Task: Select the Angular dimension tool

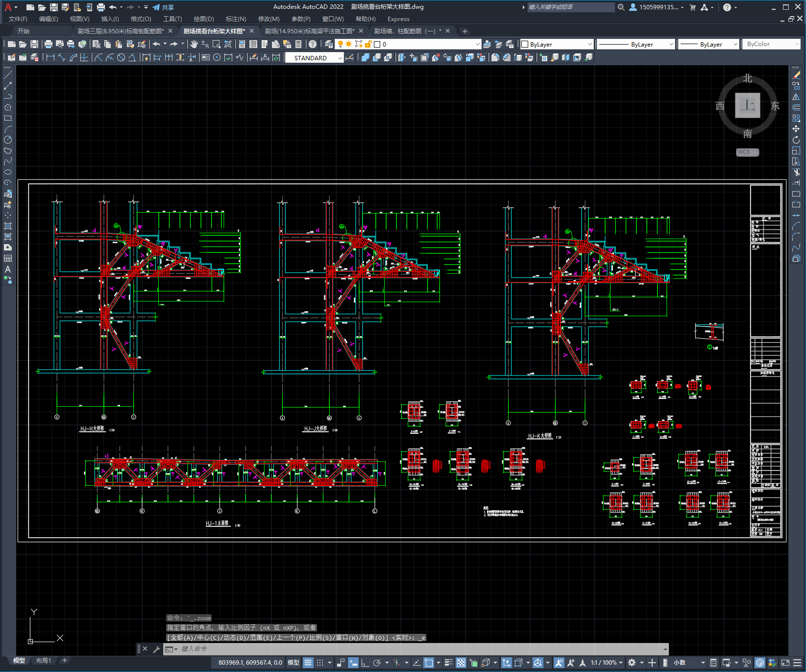Action: 132,57
